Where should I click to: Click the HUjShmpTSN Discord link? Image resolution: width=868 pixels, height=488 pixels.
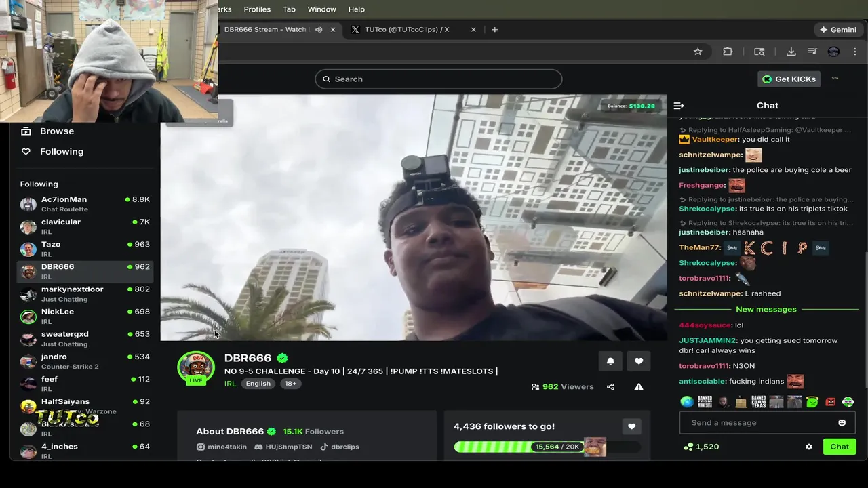point(283,447)
